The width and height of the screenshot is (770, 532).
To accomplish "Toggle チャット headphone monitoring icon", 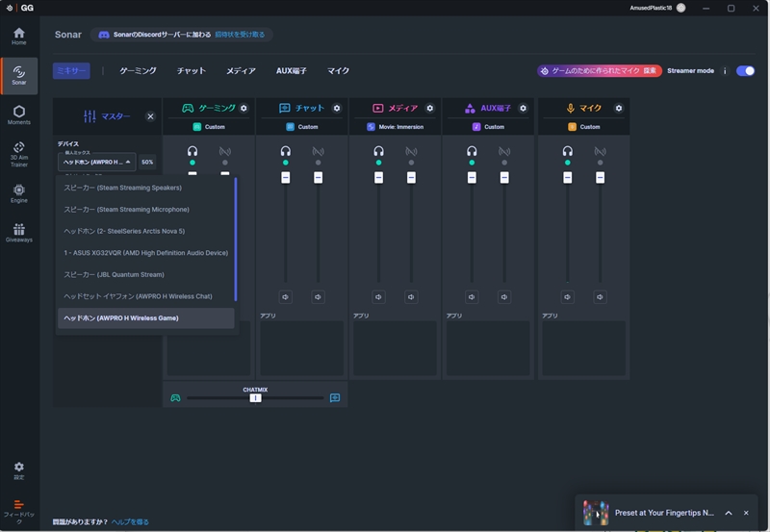I will point(285,151).
